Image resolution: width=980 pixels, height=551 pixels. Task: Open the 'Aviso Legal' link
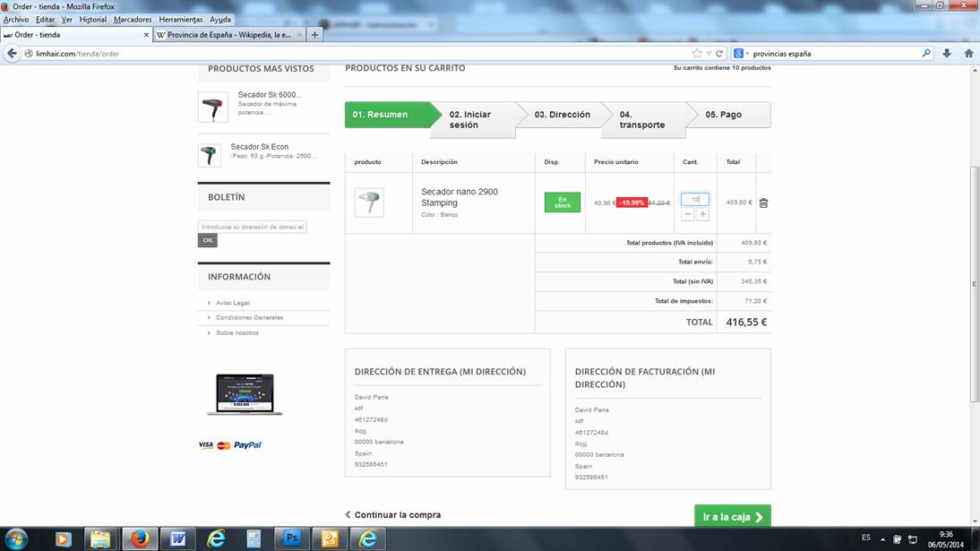coord(233,303)
